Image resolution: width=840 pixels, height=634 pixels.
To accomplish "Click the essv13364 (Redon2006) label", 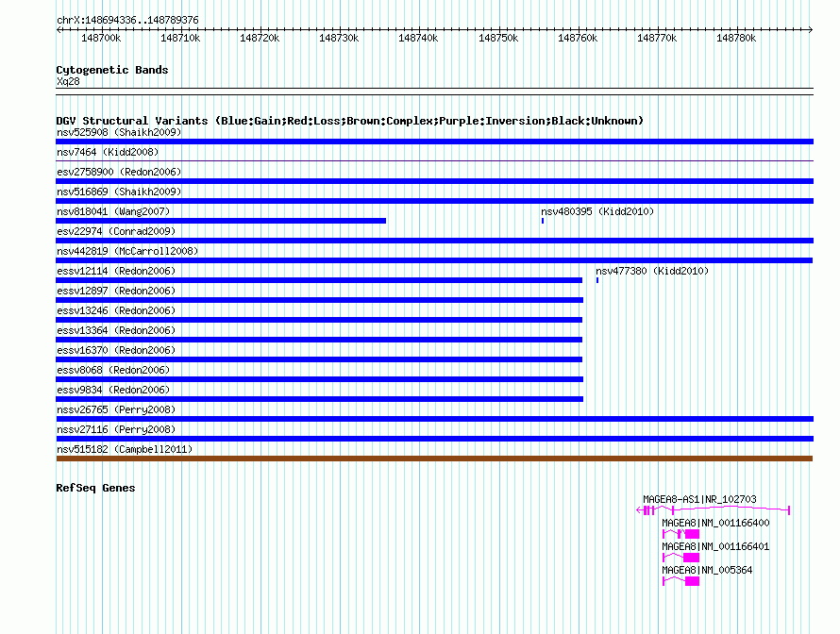I will tap(116, 330).
